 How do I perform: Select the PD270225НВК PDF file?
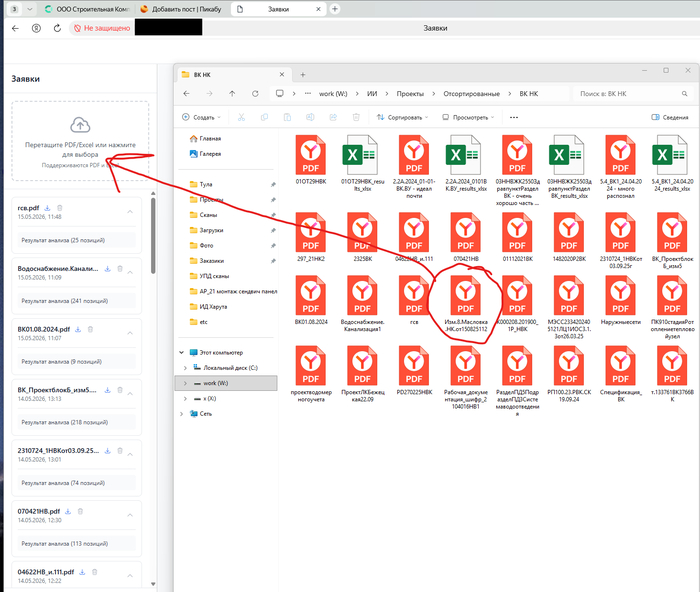pyautogui.click(x=414, y=370)
